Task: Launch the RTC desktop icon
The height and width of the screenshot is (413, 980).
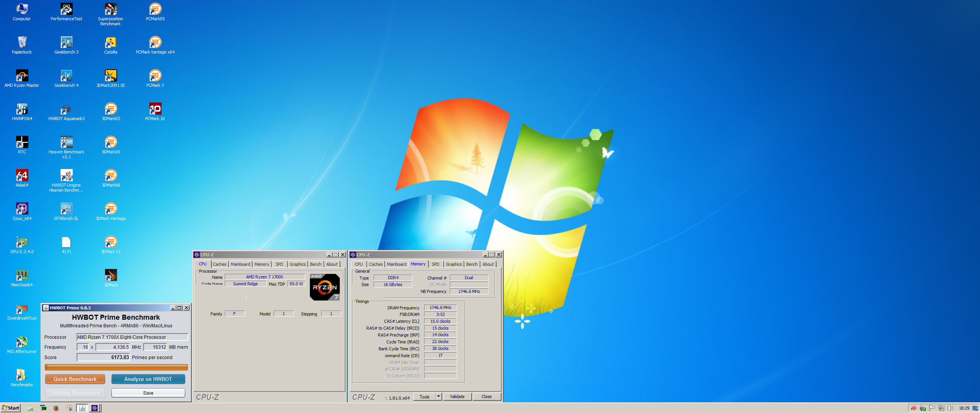Action: (22, 145)
